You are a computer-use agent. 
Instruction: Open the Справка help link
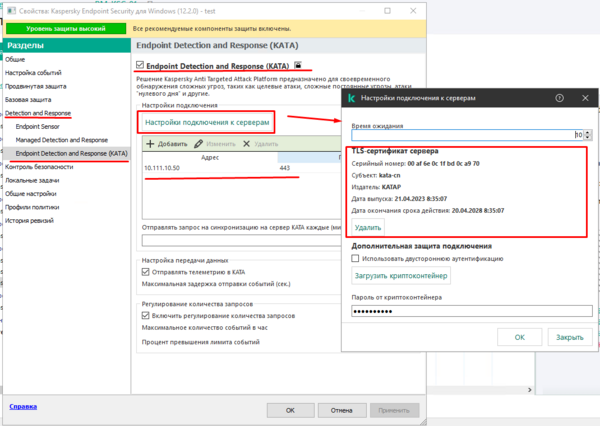pos(24,407)
